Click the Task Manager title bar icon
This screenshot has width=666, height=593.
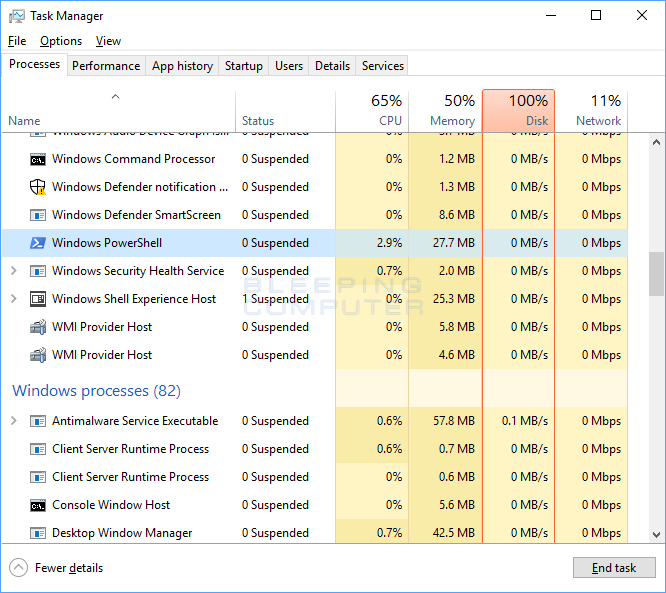(17, 16)
